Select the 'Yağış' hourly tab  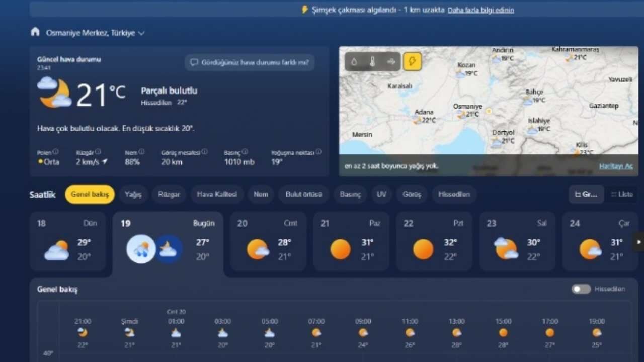coord(133,194)
